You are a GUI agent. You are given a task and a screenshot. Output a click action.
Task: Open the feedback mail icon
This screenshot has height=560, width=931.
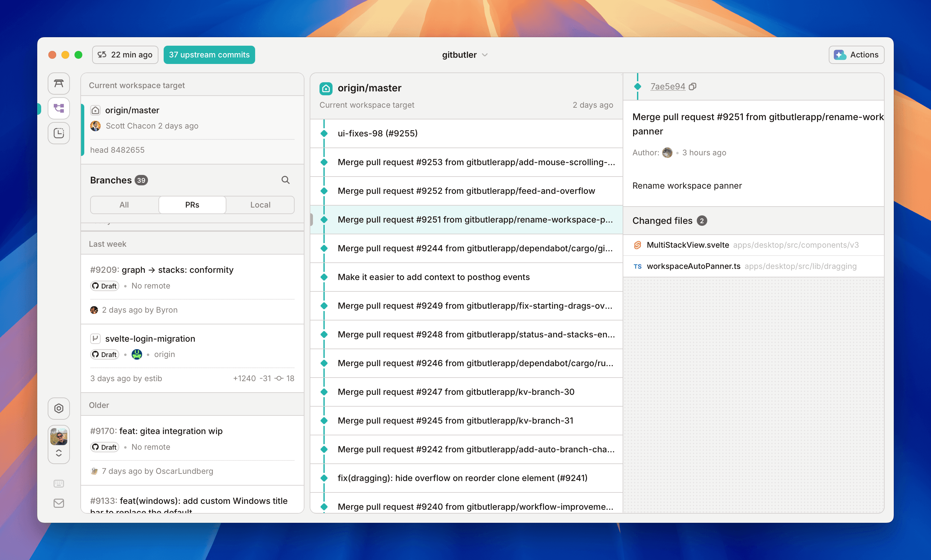tap(58, 503)
